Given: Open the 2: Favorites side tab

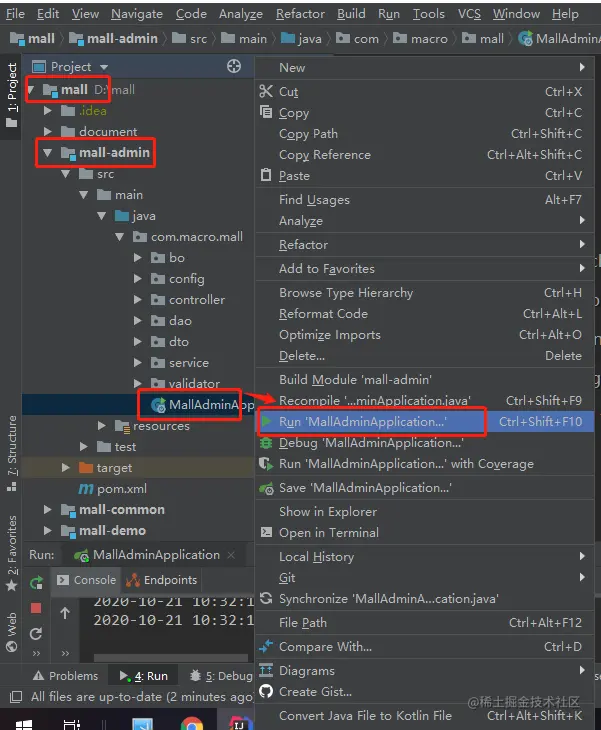Looking at the screenshot, I should pyautogui.click(x=12, y=553).
